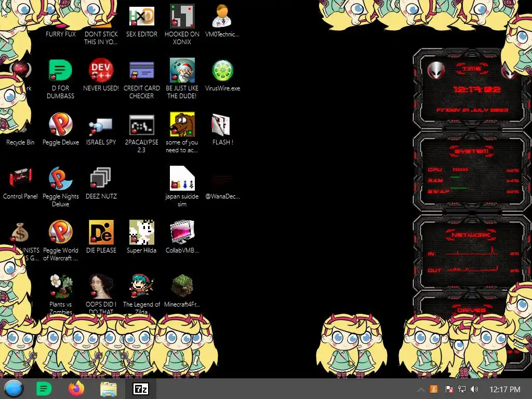Click the network IN graph
The image size is (532, 399).
(x=472, y=251)
